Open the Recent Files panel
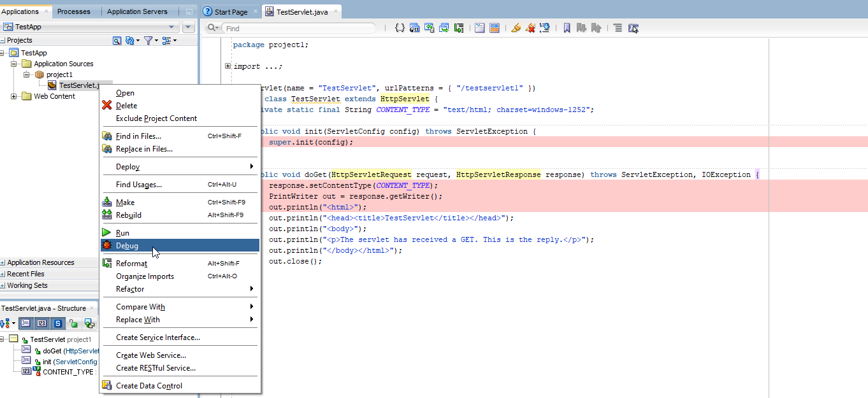 click(24, 274)
